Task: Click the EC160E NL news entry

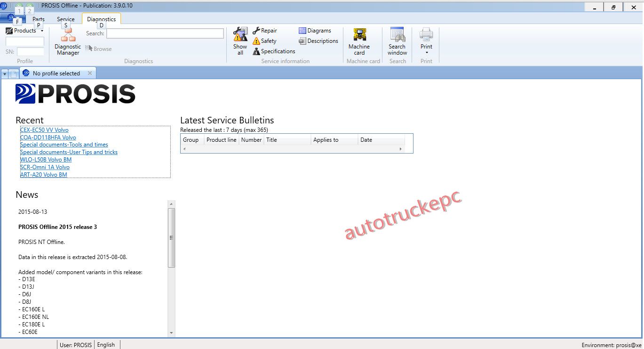Action: click(33, 317)
